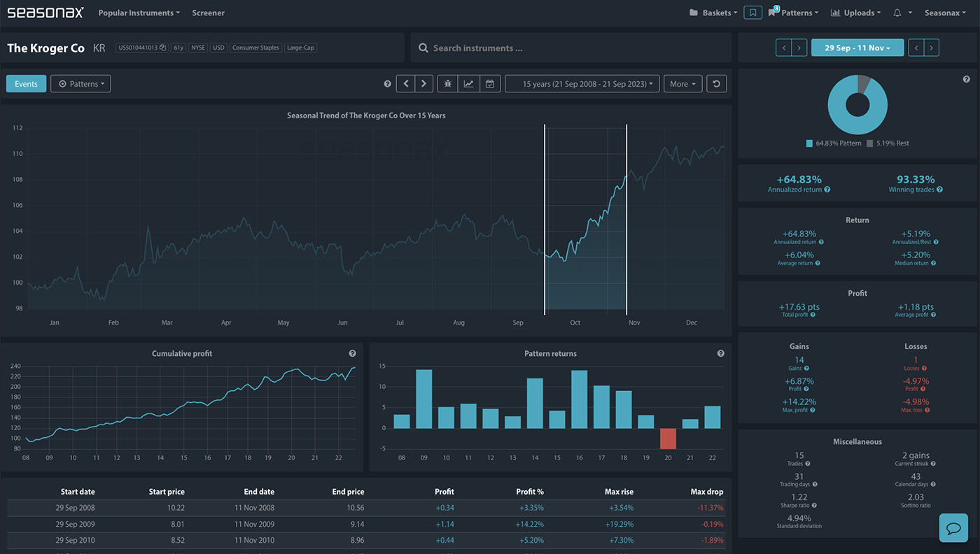The width and height of the screenshot is (980, 554).
Task: Open the notifications bell
Action: tap(897, 13)
